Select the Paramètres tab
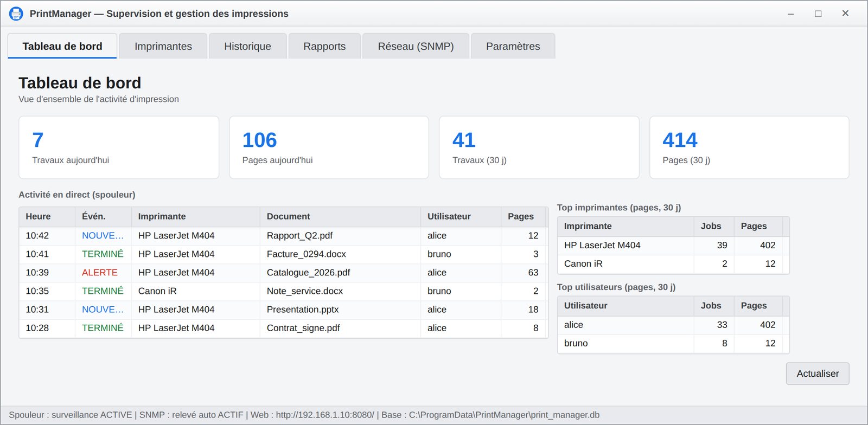The image size is (868, 425). (513, 46)
